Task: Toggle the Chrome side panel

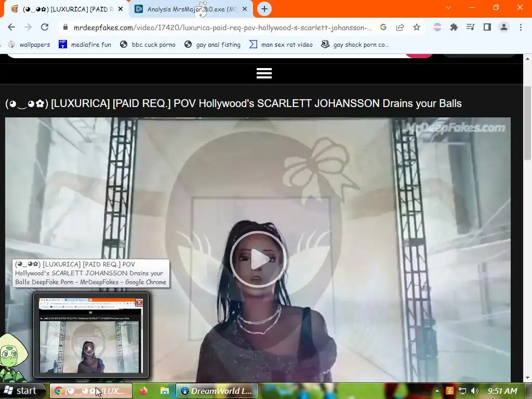Action: pyautogui.click(x=487, y=27)
